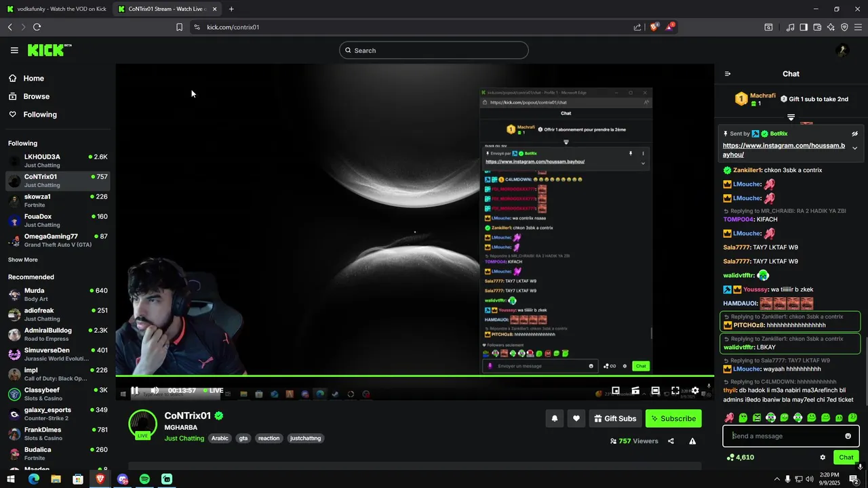This screenshot has width=868, height=488.
Task: Mute the stream volume
Action: tap(155, 390)
